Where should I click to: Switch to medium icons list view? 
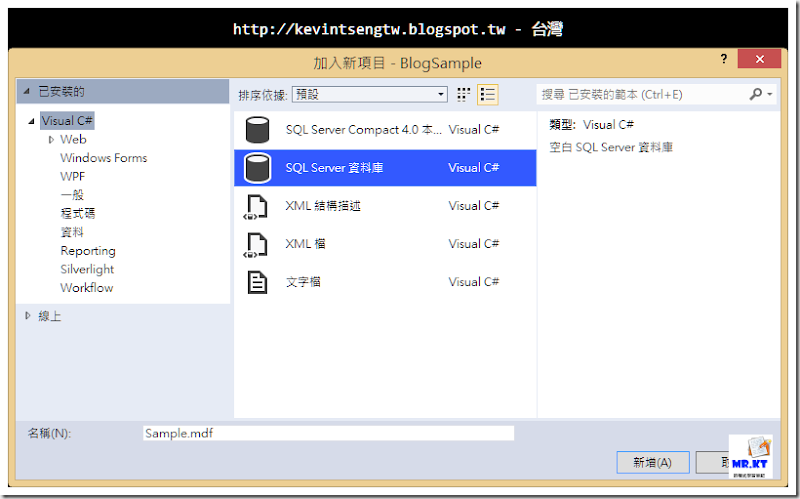pos(488,94)
